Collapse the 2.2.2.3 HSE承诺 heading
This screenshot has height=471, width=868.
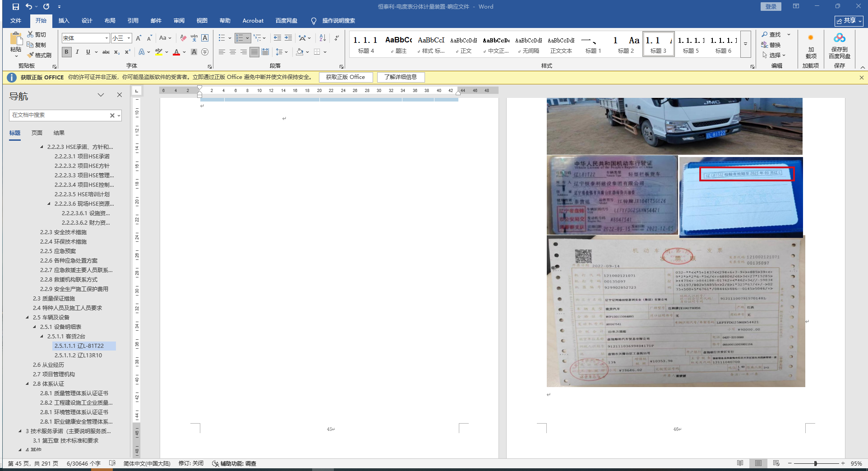pos(42,147)
